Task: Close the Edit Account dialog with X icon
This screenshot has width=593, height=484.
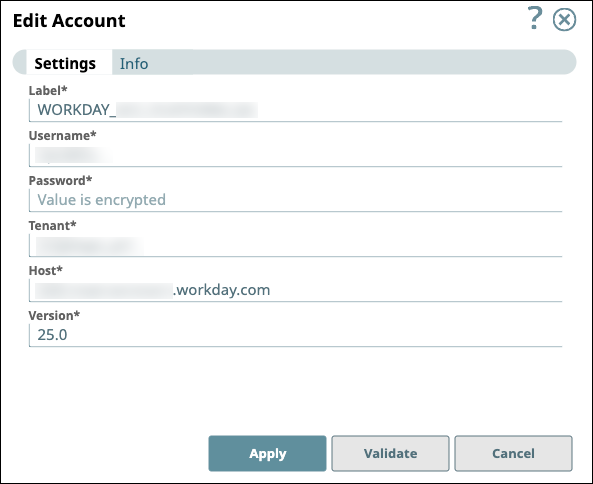Action: point(564,20)
